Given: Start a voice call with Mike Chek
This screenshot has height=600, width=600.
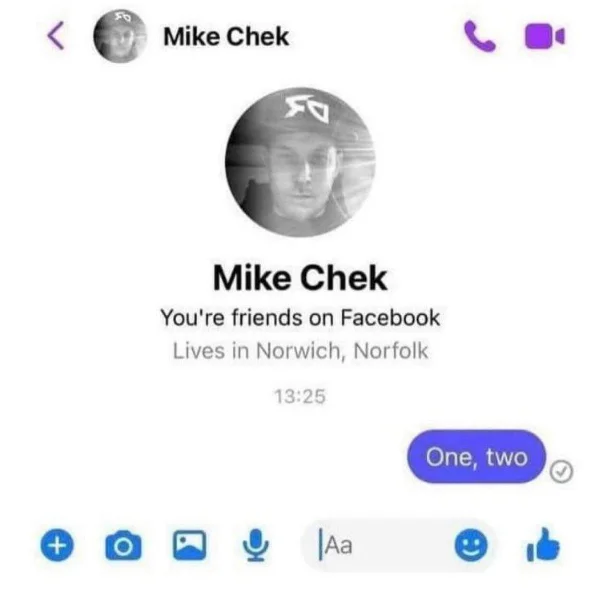Looking at the screenshot, I should [x=479, y=36].
